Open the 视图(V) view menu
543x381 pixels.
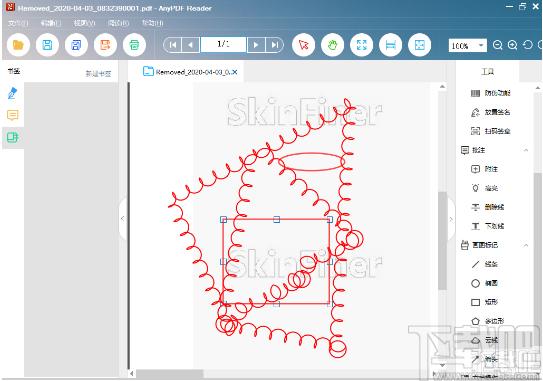(84, 23)
